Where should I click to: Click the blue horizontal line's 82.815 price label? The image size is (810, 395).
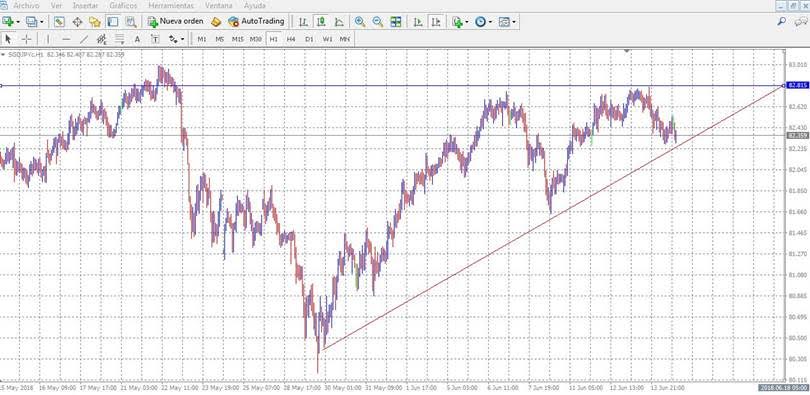797,85
